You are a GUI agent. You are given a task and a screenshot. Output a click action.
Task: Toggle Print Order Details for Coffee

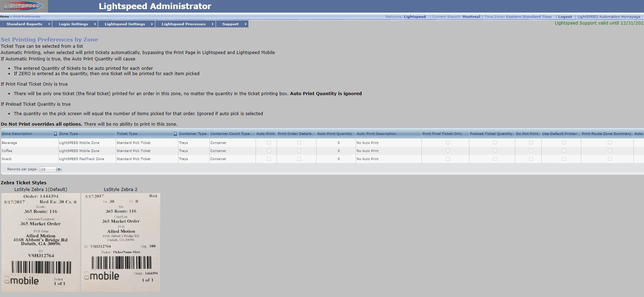coord(299,151)
